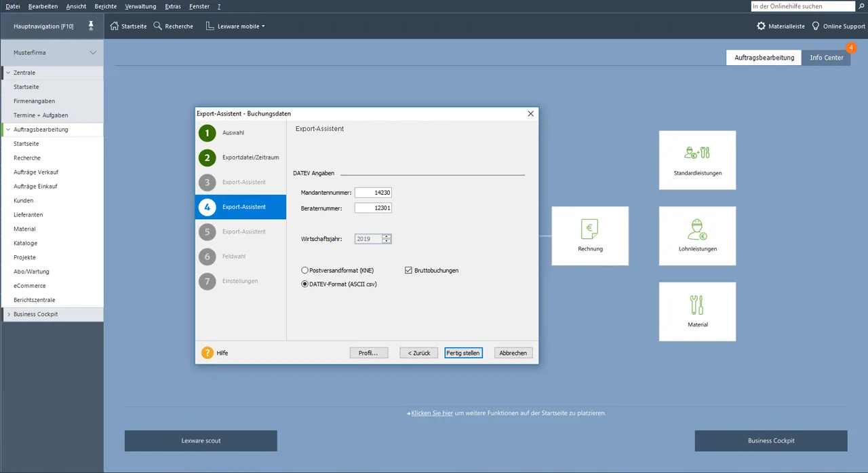Open the Verwaltung menu
868x473 pixels.
140,6
